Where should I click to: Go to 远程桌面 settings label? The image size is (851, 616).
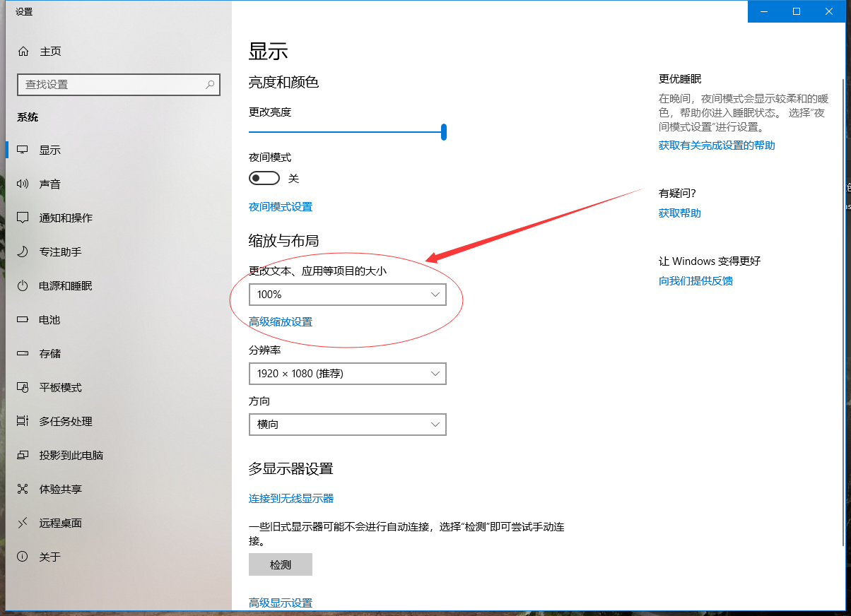click(61, 523)
